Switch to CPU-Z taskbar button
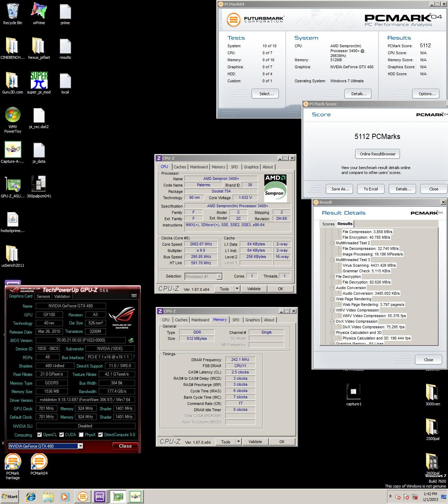This screenshot has width=448, height=504. [99, 496]
